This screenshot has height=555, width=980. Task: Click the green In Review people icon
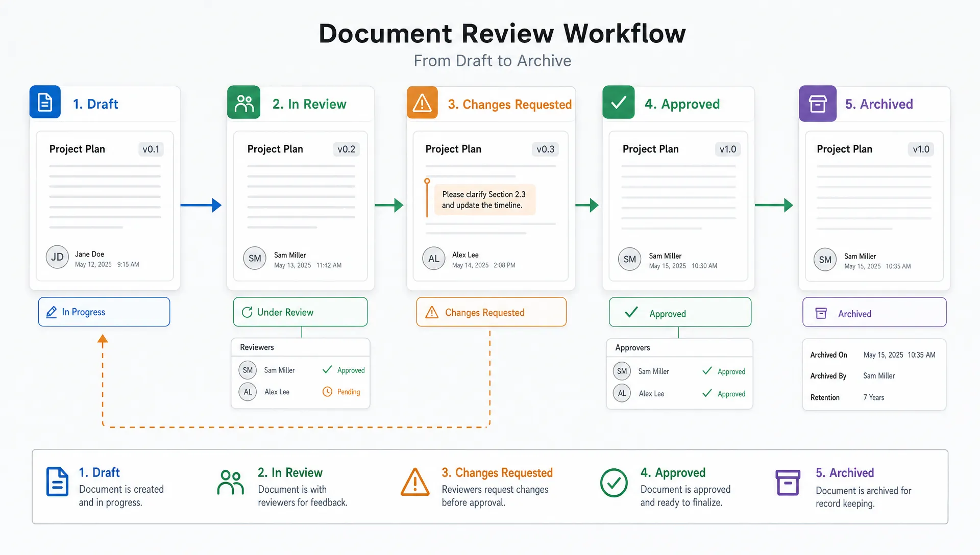point(244,103)
